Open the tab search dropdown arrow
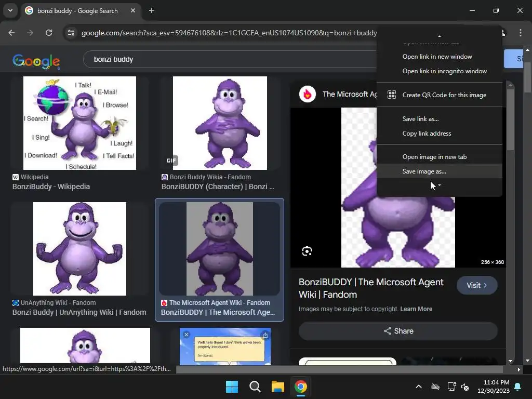This screenshot has height=399, width=532. coord(10,10)
